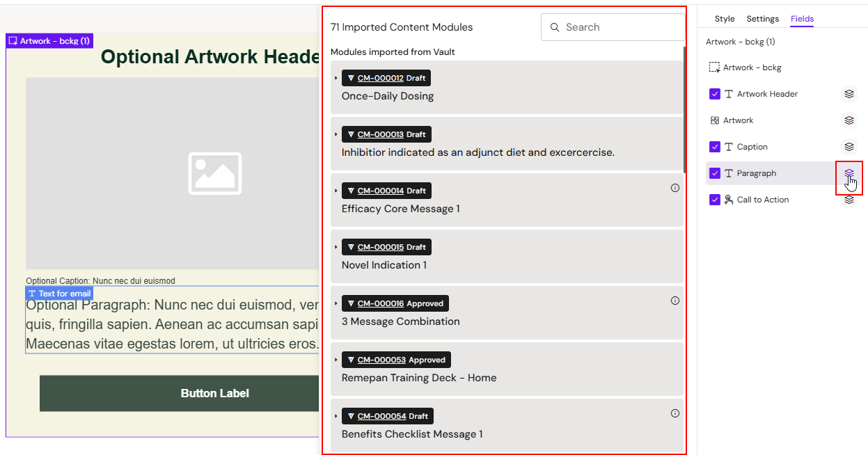Image resolution: width=868 pixels, height=455 pixels.
Task: Open content modules for Artwork field
Action: click(x=849, y=120)
